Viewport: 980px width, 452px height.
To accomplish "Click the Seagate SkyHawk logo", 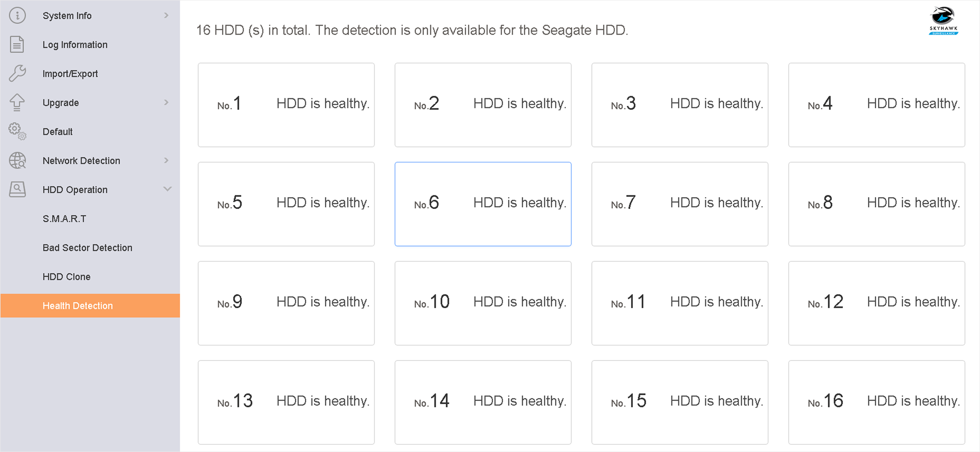I will 943,21.
